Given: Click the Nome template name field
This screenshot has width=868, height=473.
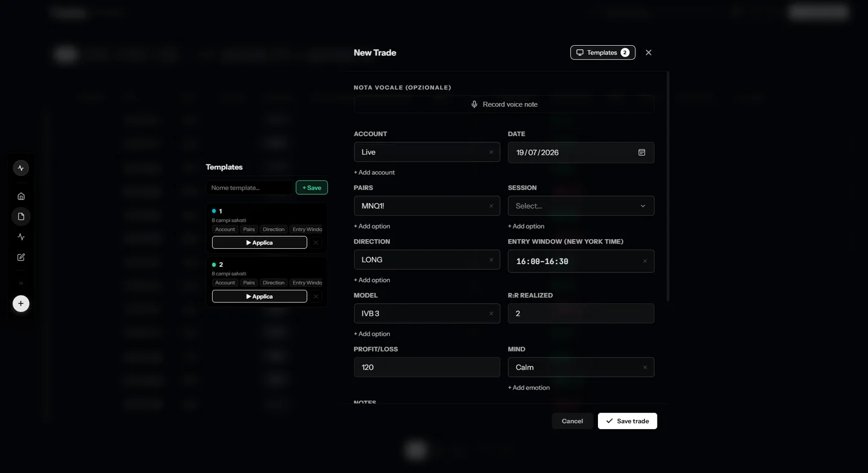Looking at the screenshot, I should 250,187.
